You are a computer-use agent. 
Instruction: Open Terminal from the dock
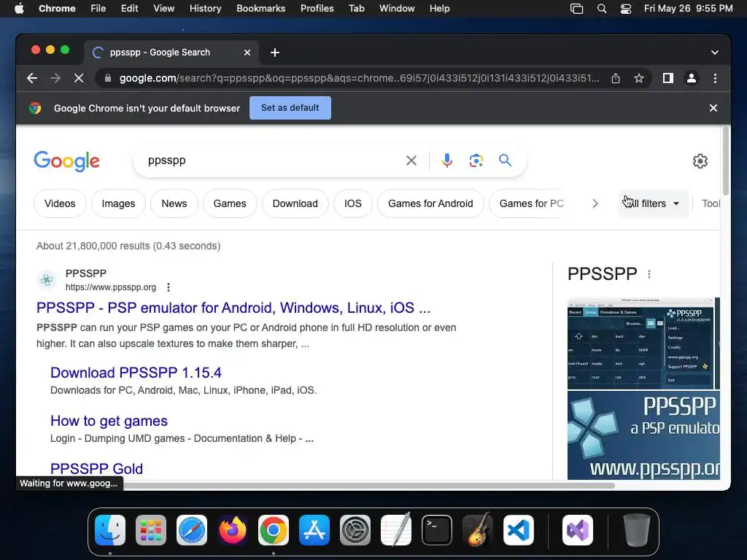437,530
